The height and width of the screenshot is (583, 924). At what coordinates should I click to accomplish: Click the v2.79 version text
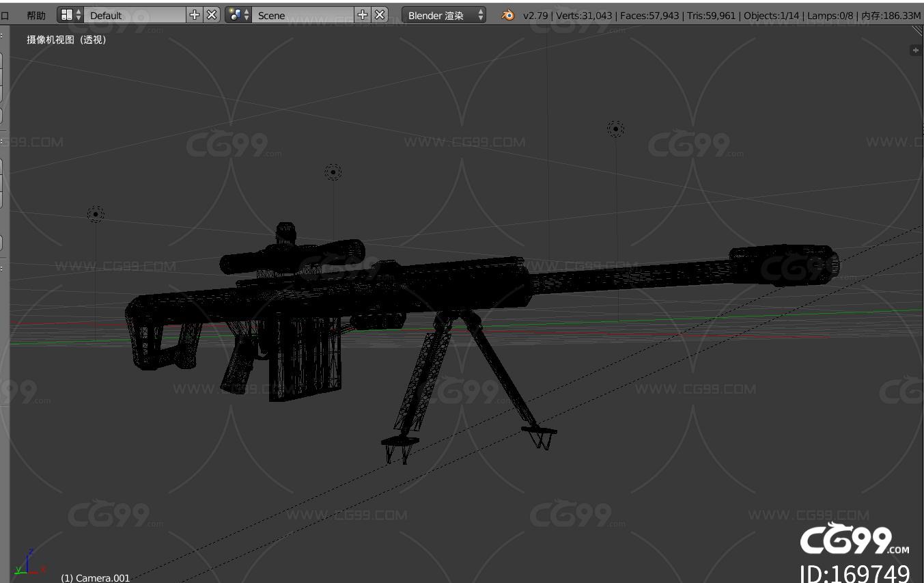click(534, 15)
